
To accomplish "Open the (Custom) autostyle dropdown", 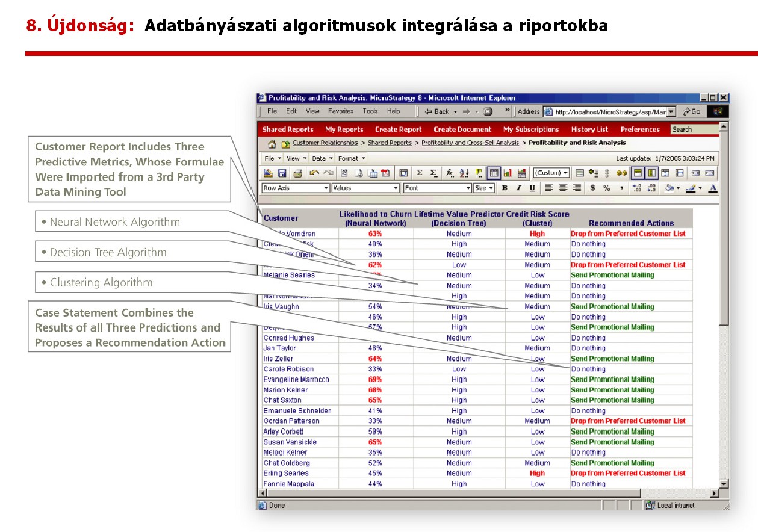I will coord(551,173).
